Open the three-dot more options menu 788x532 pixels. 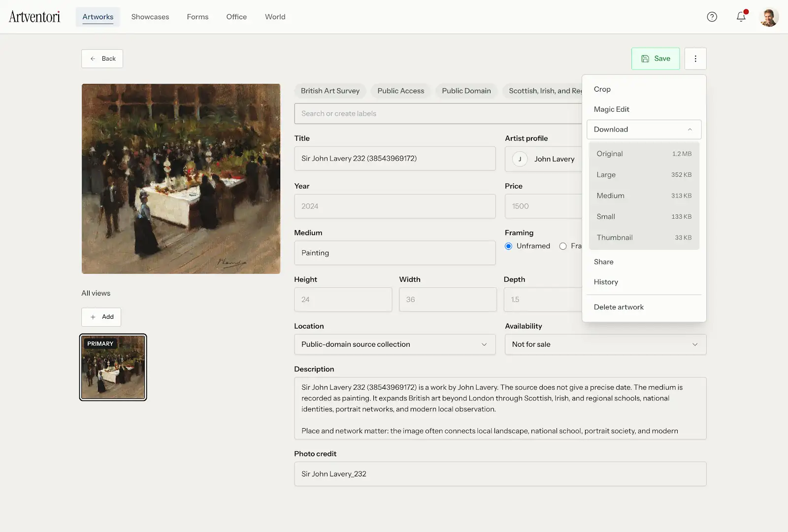(695, 59)
